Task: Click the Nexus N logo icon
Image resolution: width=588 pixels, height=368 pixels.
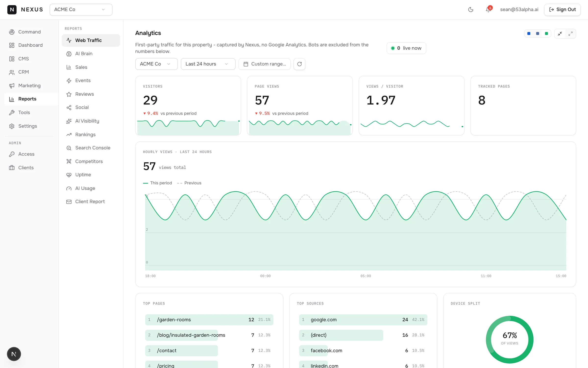Action: pos(12,10)
